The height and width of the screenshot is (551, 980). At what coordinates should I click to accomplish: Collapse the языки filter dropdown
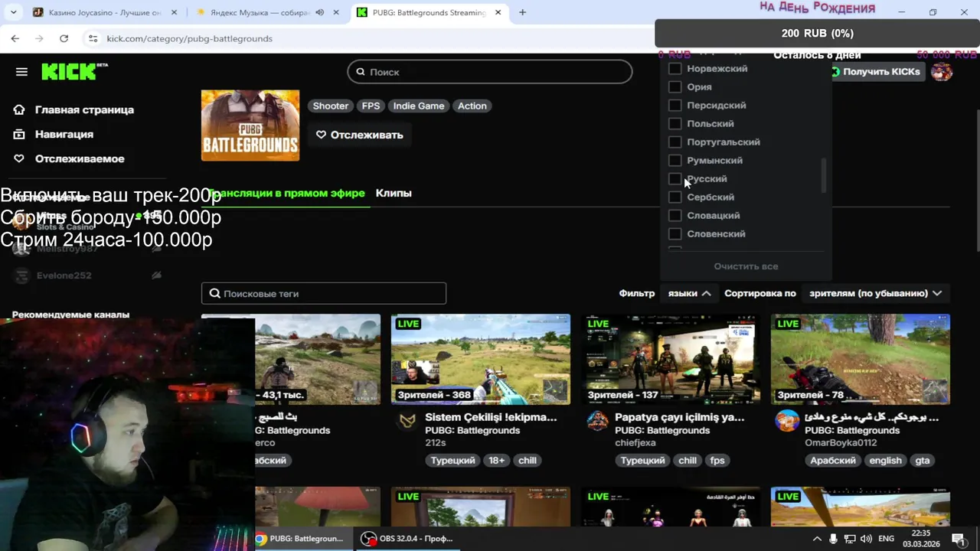(689, 293)
